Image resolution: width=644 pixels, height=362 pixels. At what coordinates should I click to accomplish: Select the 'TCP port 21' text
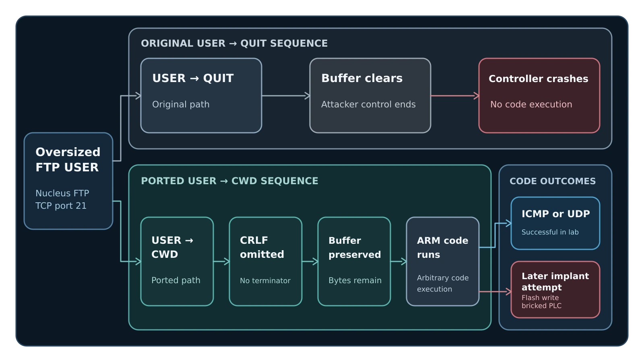tap(61, 206)
